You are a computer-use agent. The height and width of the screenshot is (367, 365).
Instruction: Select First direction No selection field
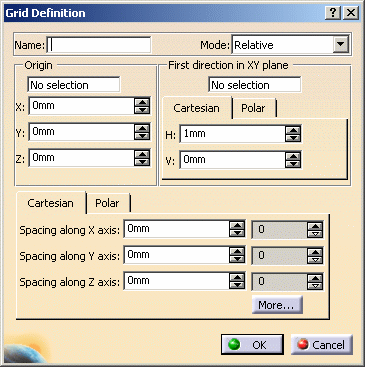pyautogui.click(x=255, y=85)
